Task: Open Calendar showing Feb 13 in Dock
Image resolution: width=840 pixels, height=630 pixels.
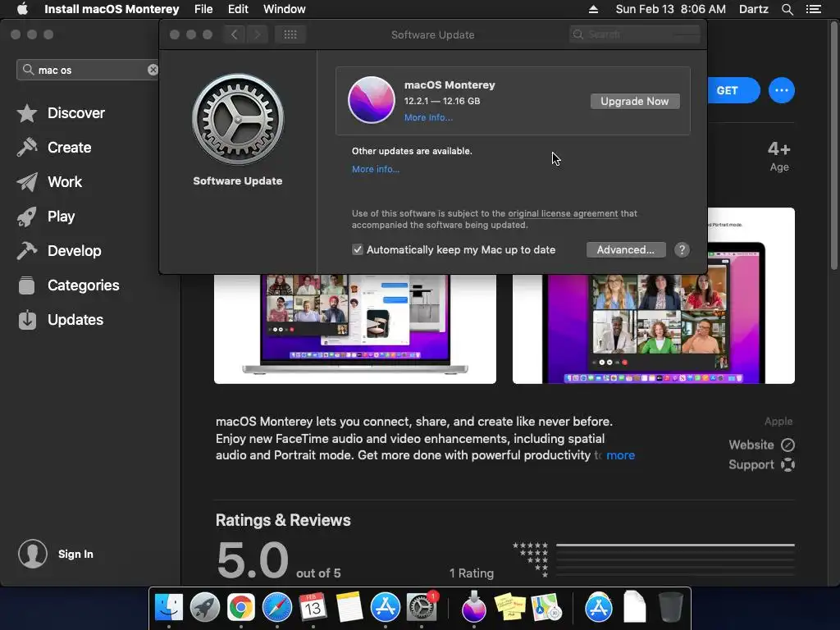Action: (x=313, y=608)
